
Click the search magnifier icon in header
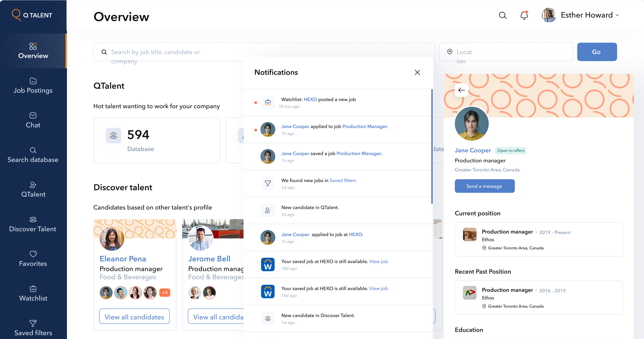tap(503, 15)
